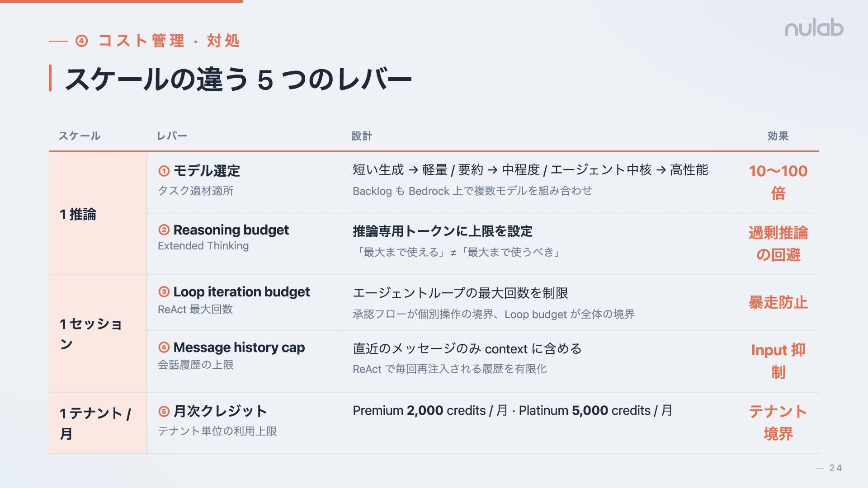Click the page number 24
The height and width of the screenshot is (488, 868).
[835, 468]
